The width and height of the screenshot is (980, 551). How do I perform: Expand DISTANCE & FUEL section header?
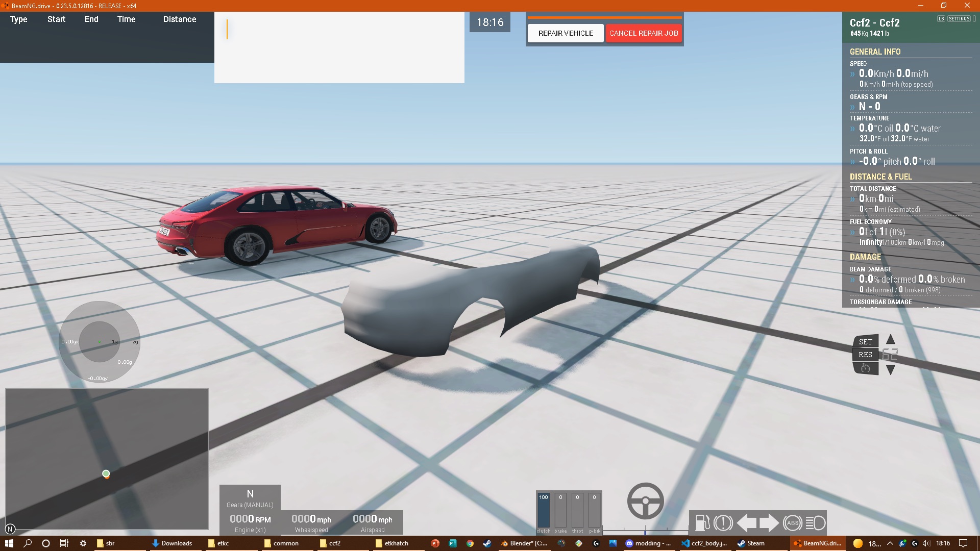[x=881, y=177]
